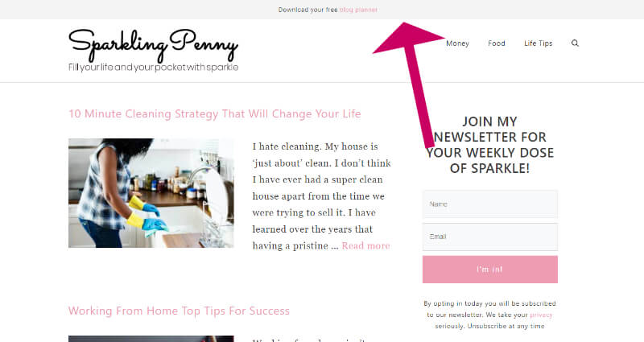Click the Download your free banner text
Viewport: 644px width, 342px height.
click(x=308, y=10)
